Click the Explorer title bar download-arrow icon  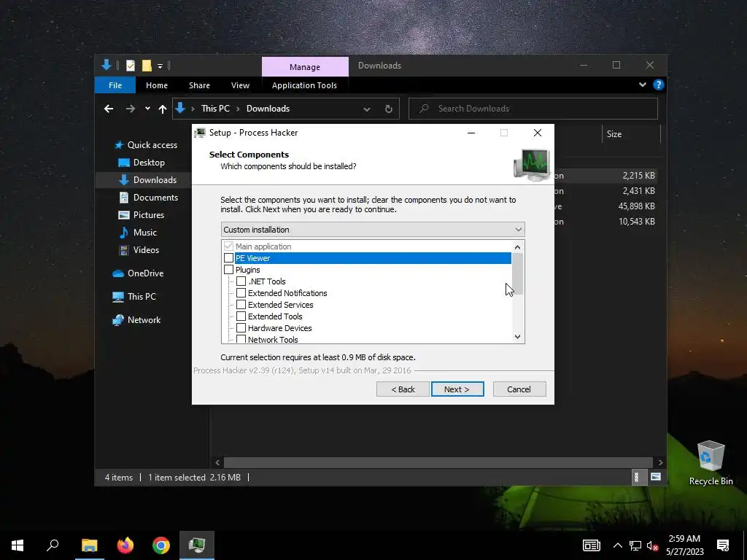tap(107, 65)
